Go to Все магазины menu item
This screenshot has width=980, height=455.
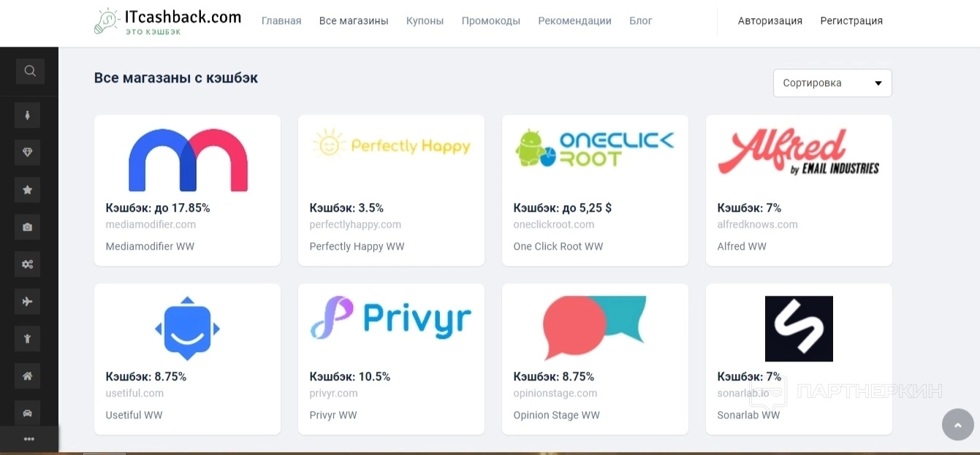click(x=354, y=21)
